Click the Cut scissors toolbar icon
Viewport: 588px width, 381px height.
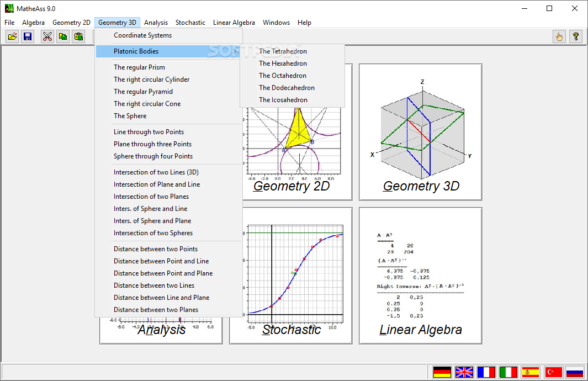[47, 36]
